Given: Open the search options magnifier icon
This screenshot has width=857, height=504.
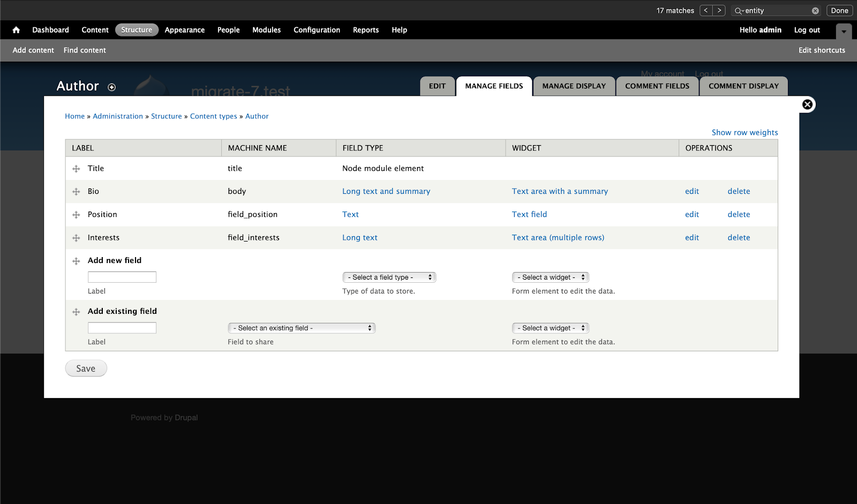Looking at the screenshot, I should click(739, 11).
